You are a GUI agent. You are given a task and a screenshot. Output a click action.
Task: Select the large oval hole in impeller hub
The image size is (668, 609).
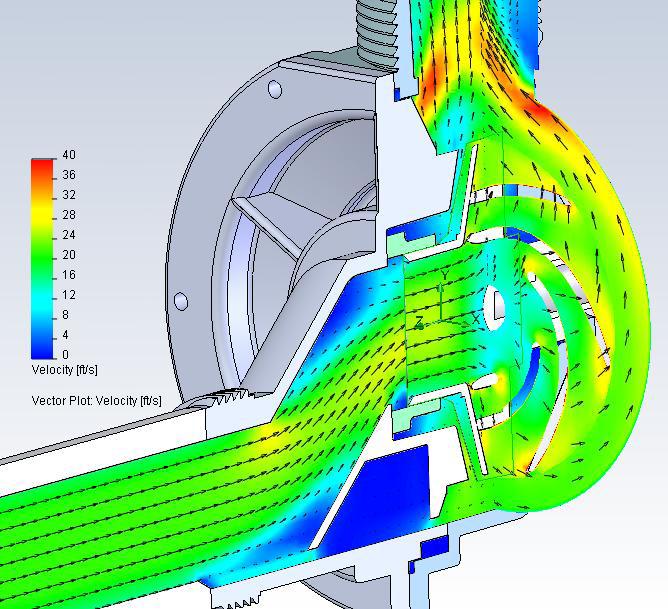tap(495, 306)
